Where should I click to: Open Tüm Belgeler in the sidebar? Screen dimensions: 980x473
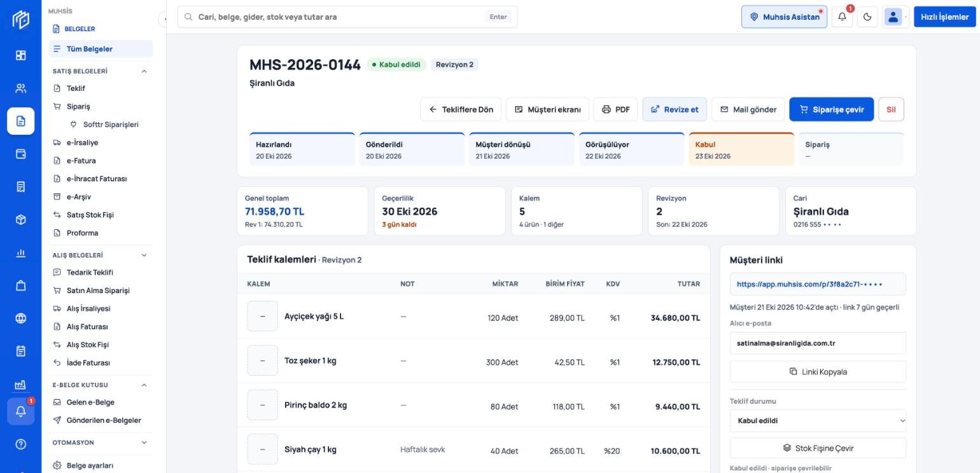click(x=101, y=49)
